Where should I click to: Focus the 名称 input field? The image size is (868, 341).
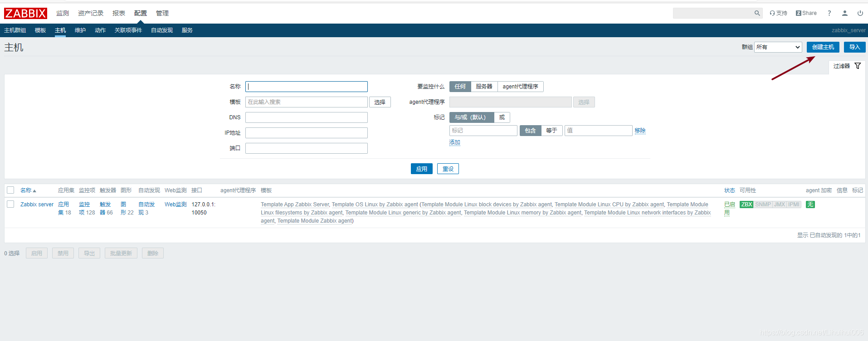[x=307, y=87]
